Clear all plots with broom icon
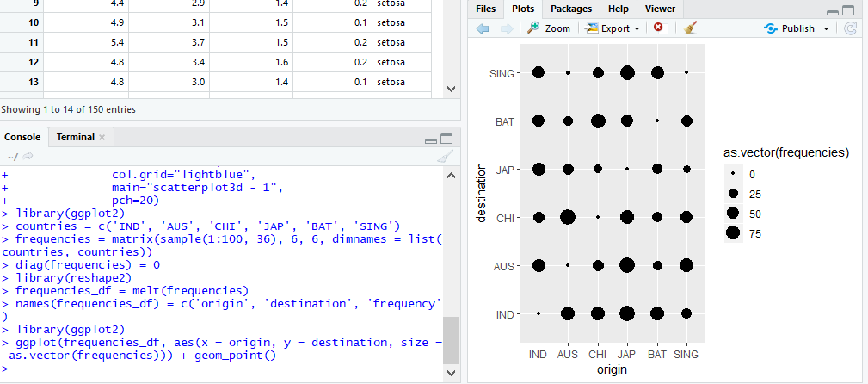 click(x=690, y=28)
